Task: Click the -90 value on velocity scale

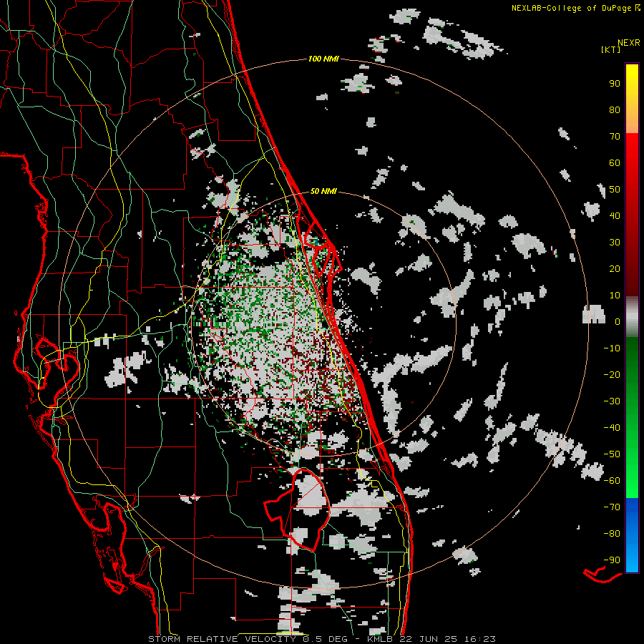Action: (612, 560)
